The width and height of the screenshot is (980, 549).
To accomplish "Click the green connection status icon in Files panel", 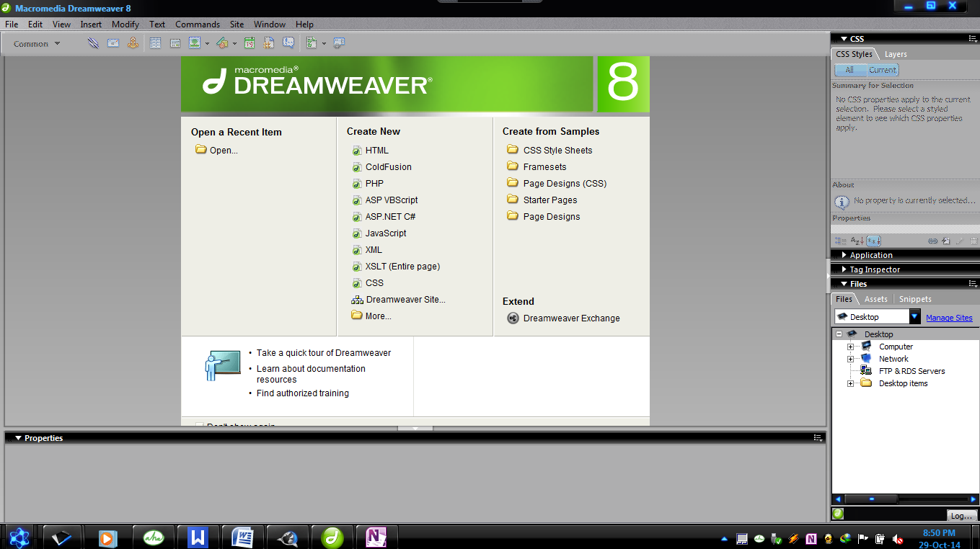I will click(838, 514).
